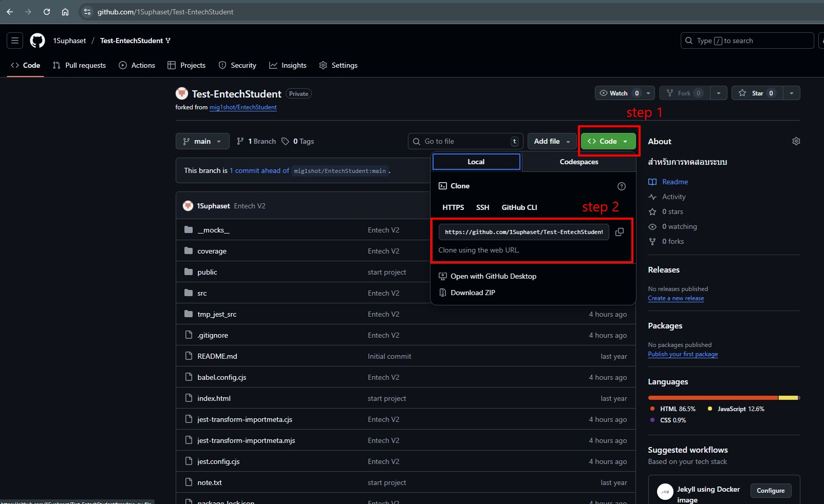Open the mig1shot/EntechStudent fork source link
Screen dimensions: 824x504
tap(243, 107)
